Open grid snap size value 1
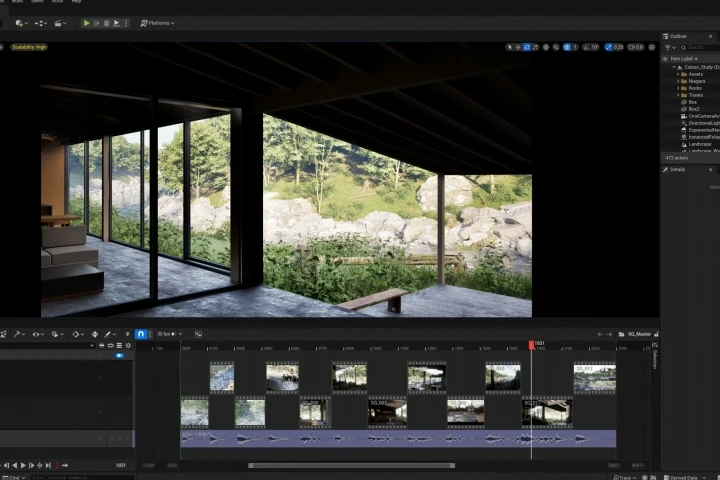The width and height of the screenshot is (720, 480). (575, 47)
